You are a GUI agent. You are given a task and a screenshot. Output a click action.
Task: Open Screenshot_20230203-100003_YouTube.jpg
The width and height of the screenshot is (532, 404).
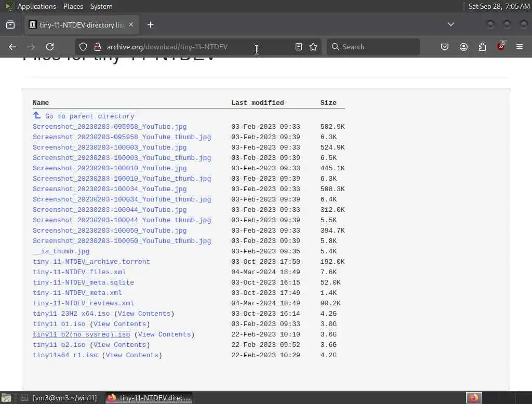(110, 147)
